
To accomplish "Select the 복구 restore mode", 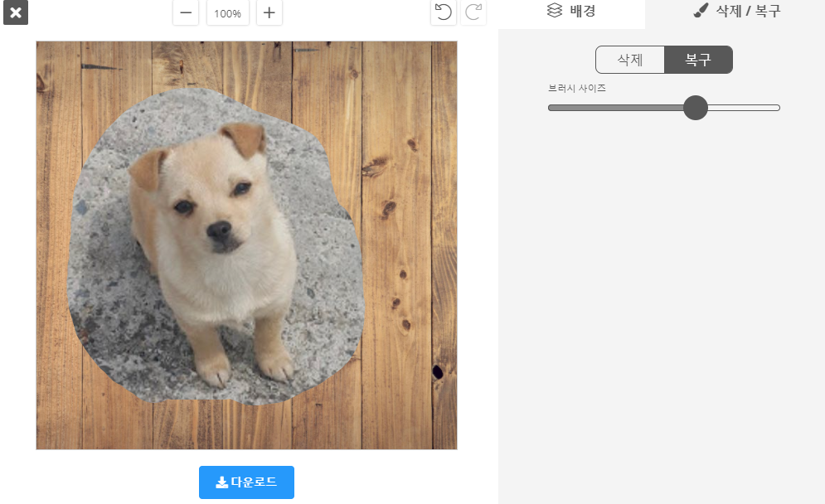I will coord(698,60).
